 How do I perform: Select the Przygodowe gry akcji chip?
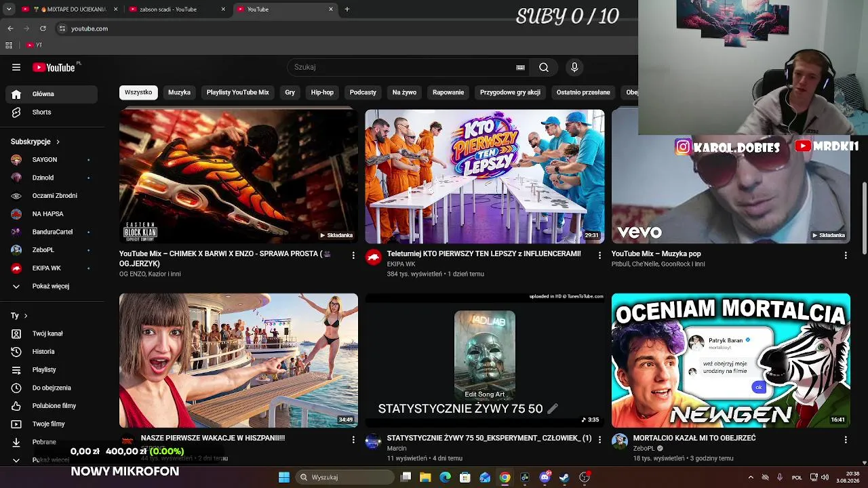click(510, 92)
